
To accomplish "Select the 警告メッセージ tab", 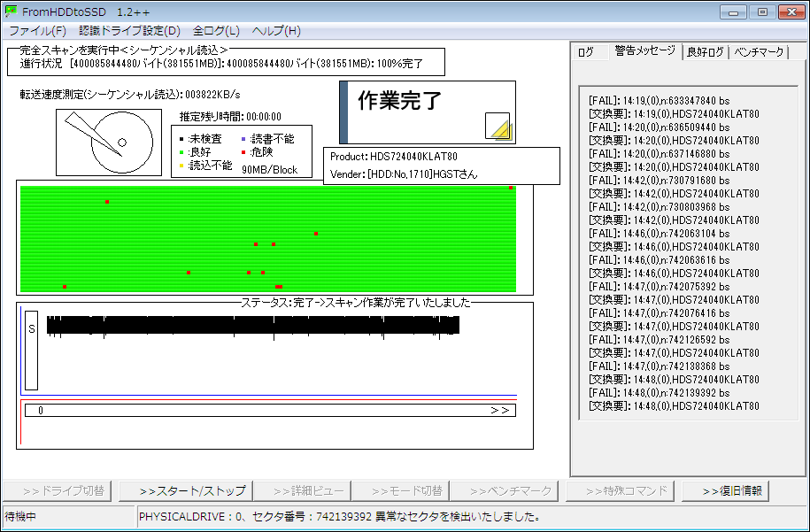I will pyautogui.click(x=644, y=50).
